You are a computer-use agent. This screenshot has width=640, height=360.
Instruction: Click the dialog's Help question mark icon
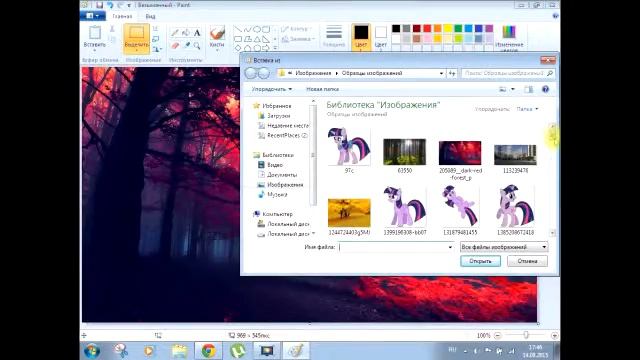[545, 89]
